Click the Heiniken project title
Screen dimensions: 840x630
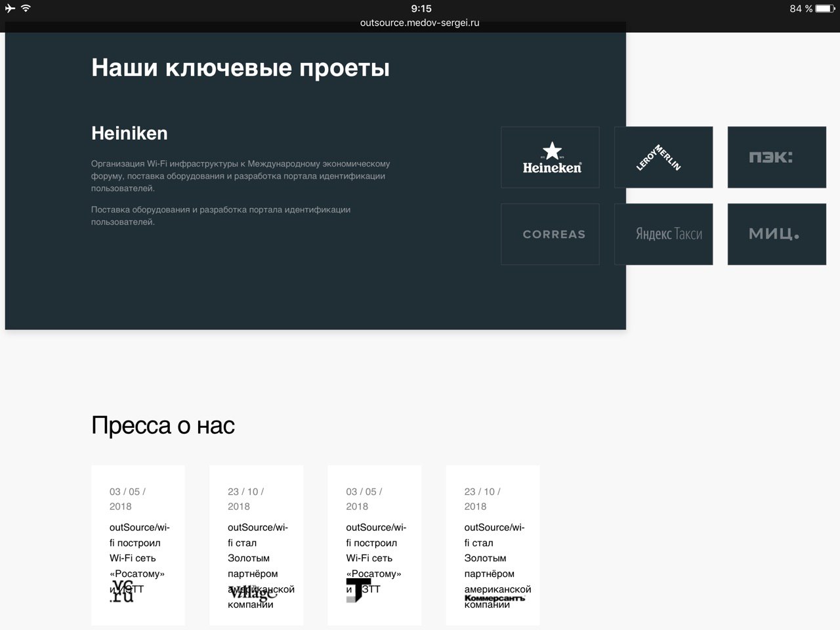(129, 133)
